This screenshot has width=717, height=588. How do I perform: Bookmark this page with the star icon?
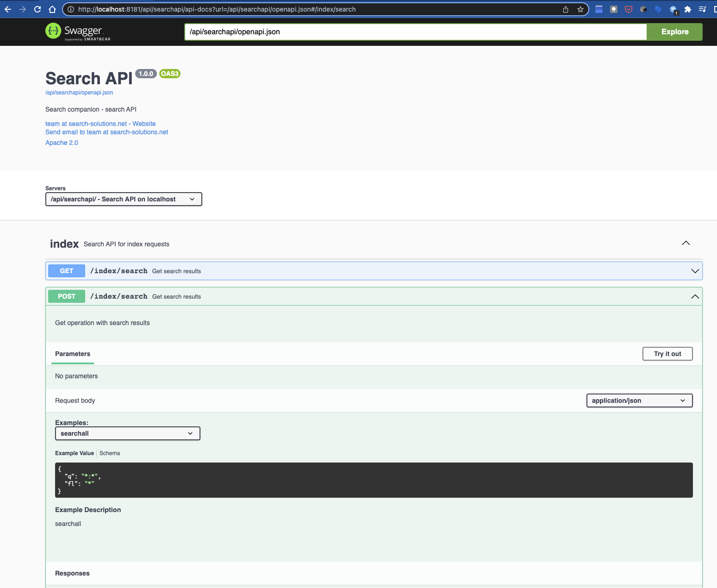click(580, 9)
